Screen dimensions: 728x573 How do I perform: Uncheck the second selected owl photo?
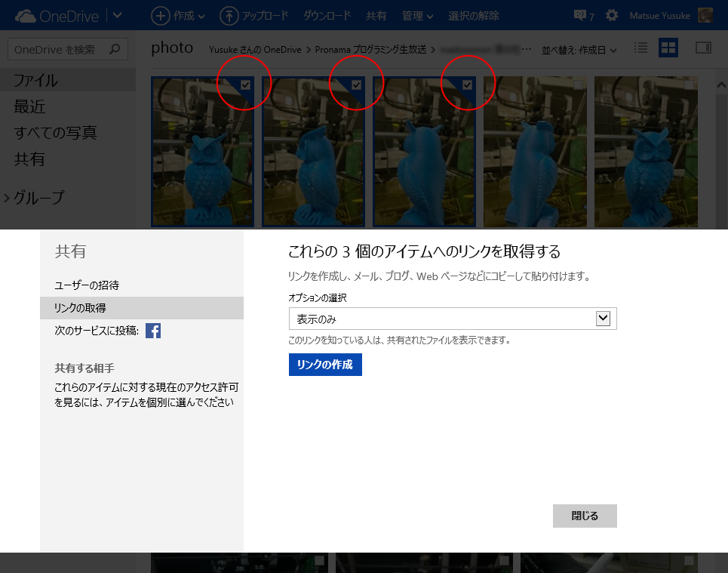tap(355, 86)
